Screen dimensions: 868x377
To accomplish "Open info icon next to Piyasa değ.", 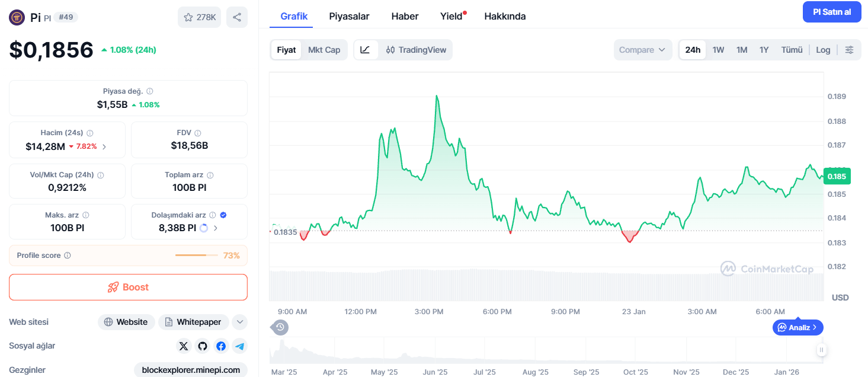I will coord(150,91).
